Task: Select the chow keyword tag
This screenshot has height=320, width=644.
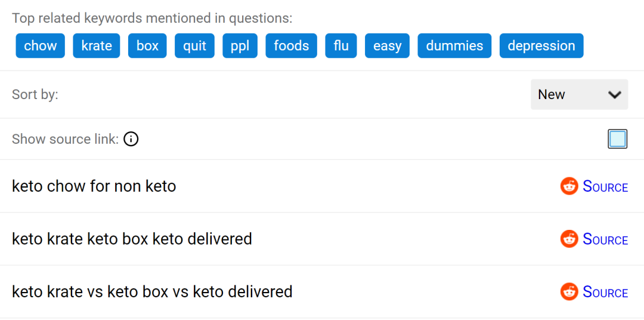Action: pos(41,46)
